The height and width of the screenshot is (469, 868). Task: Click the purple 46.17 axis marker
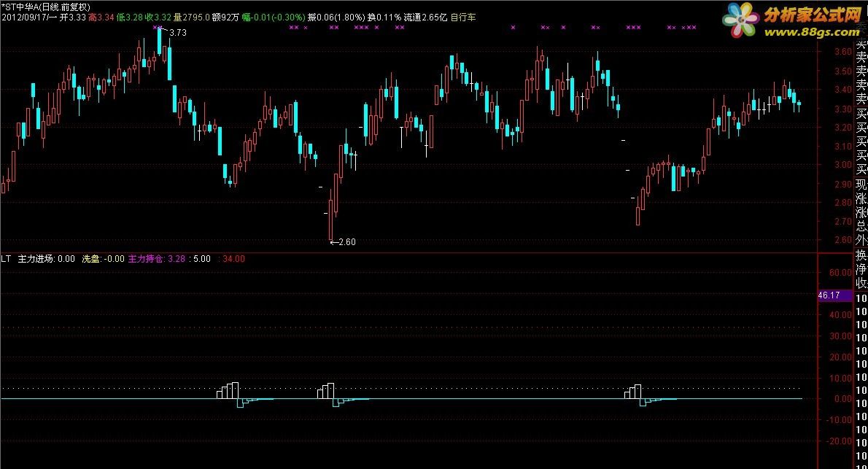click(x=834, y=295)
